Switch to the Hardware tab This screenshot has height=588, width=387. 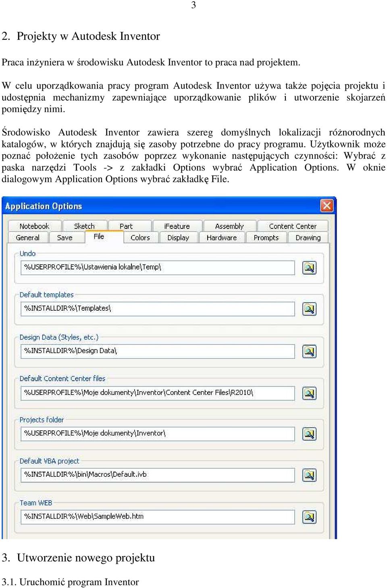[x=222, y=238]
